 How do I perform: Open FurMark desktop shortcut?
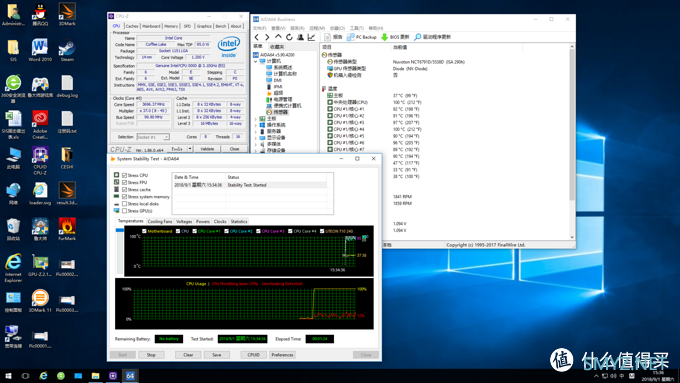coord(67,229)
